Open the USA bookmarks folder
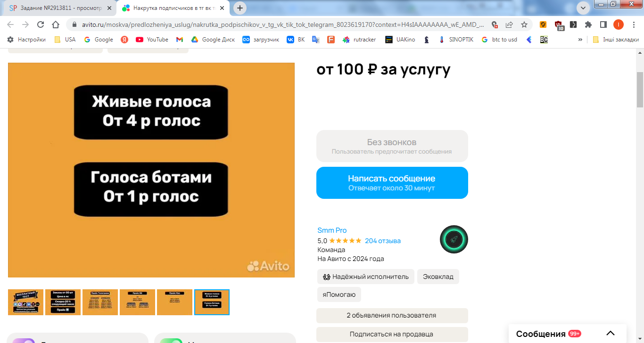The image size is (644, 343). tap(65, 40)
